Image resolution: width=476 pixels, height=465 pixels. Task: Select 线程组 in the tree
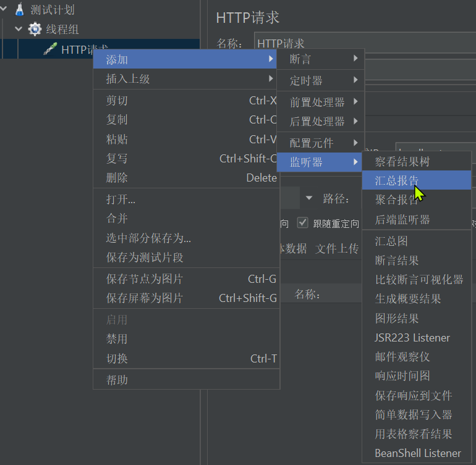click(62, 30)
